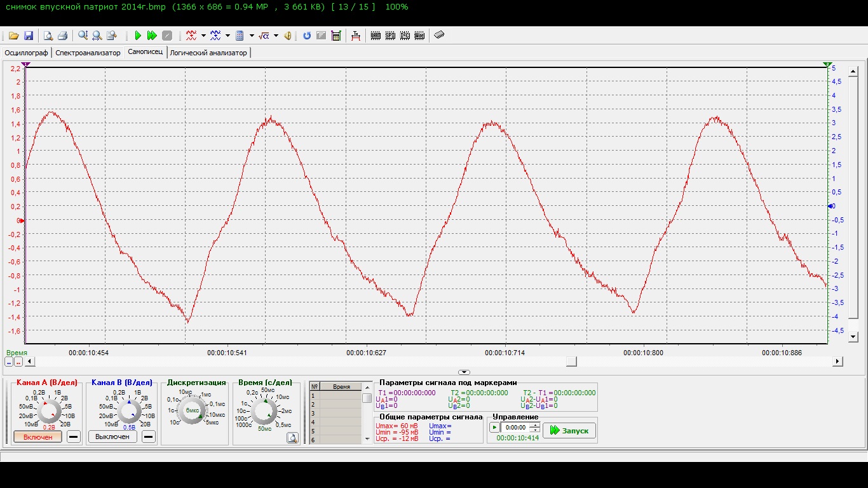
Task: Click the Запуск start button
Action: click(569, 430)
